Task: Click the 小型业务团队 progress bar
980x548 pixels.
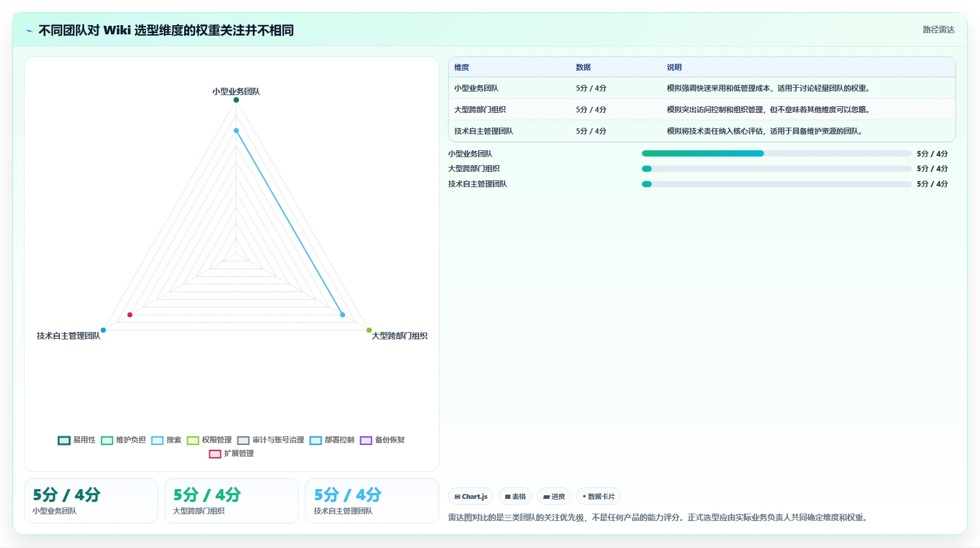Action: (x=776, y=153)
